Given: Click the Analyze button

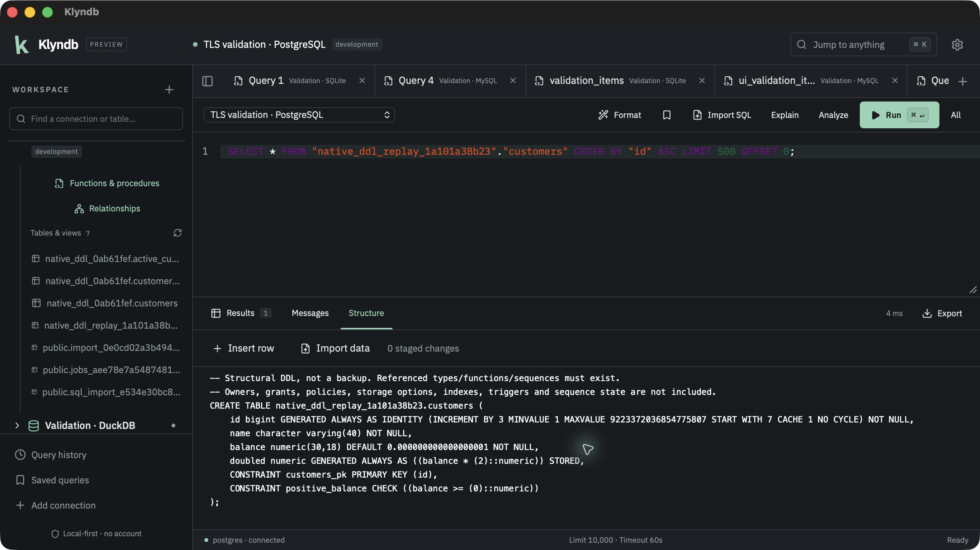Looking at the screenshot, I should 833,115.
